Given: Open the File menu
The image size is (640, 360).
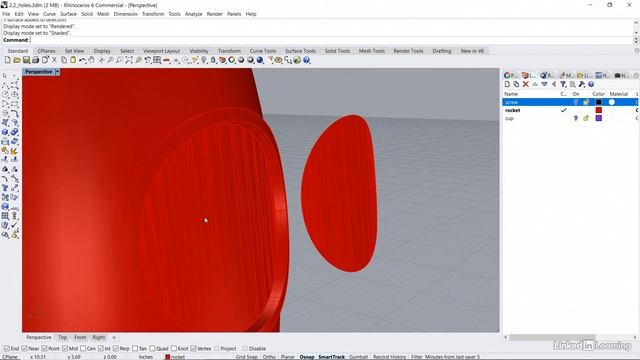Looking at the screenshot, I should pyautogui.click(x=6, y=14).
